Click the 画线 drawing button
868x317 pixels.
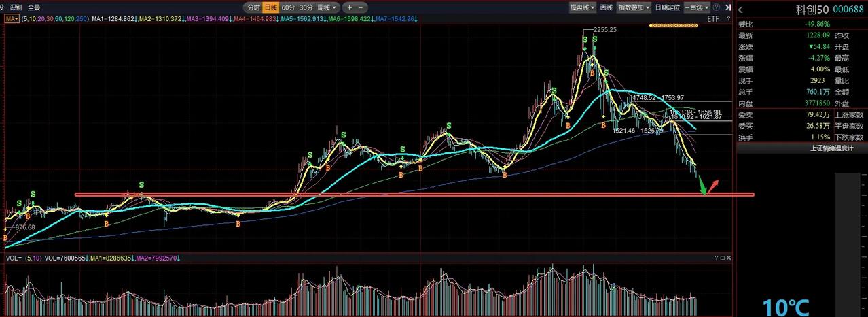[607, 7]
